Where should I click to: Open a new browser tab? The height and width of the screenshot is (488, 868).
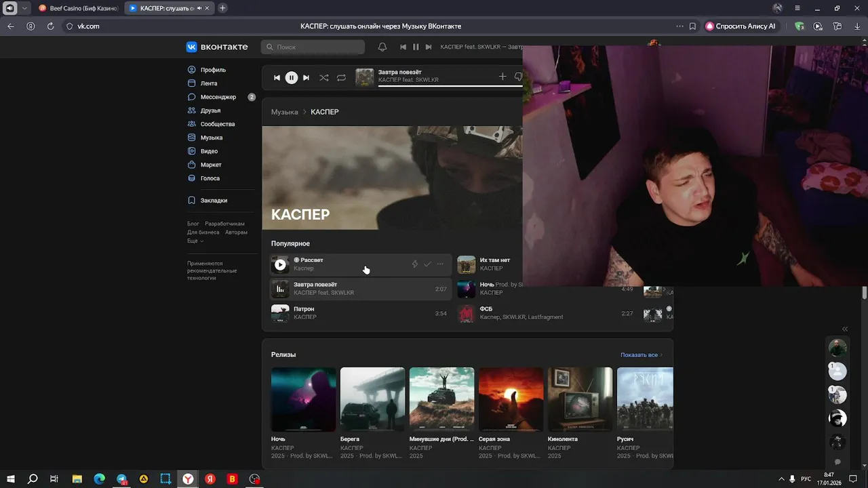222,8
